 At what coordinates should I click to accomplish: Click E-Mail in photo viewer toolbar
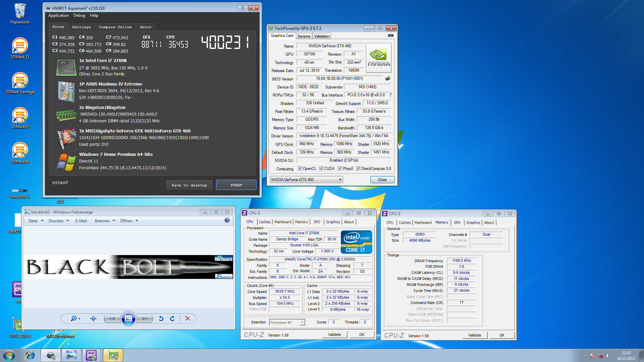[x=81, y=221]
